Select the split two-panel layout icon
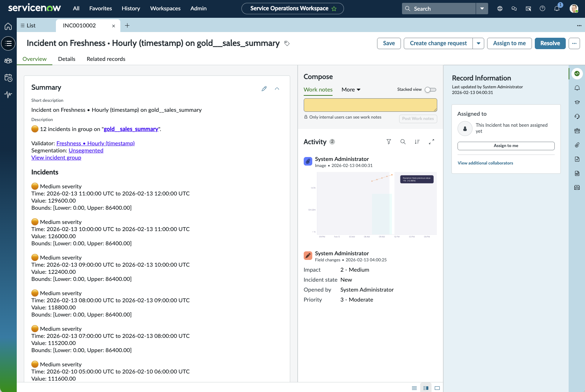Screen dimensions: 585x392 (x=426, y=388)
